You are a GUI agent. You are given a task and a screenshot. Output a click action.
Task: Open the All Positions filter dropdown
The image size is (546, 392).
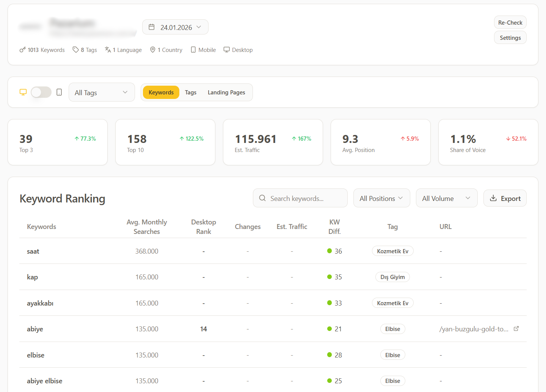click(x=381, y=198)
